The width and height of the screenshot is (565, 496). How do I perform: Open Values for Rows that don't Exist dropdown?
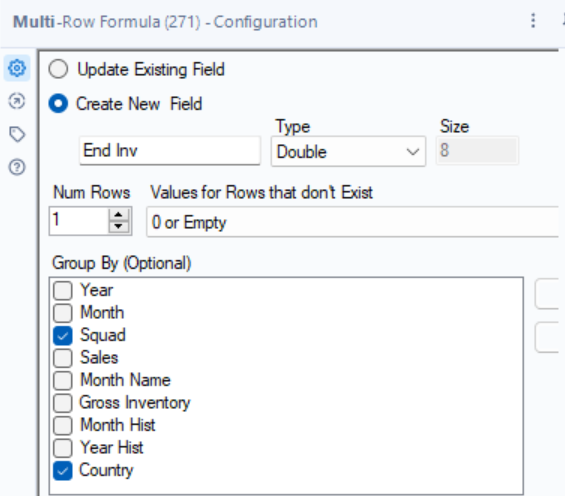point(352,222)
